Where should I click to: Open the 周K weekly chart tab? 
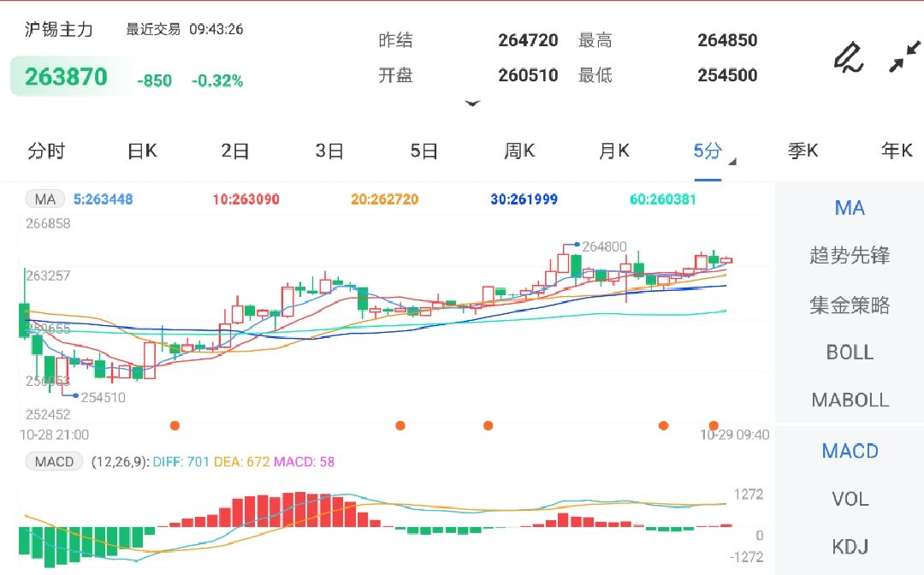519,151
